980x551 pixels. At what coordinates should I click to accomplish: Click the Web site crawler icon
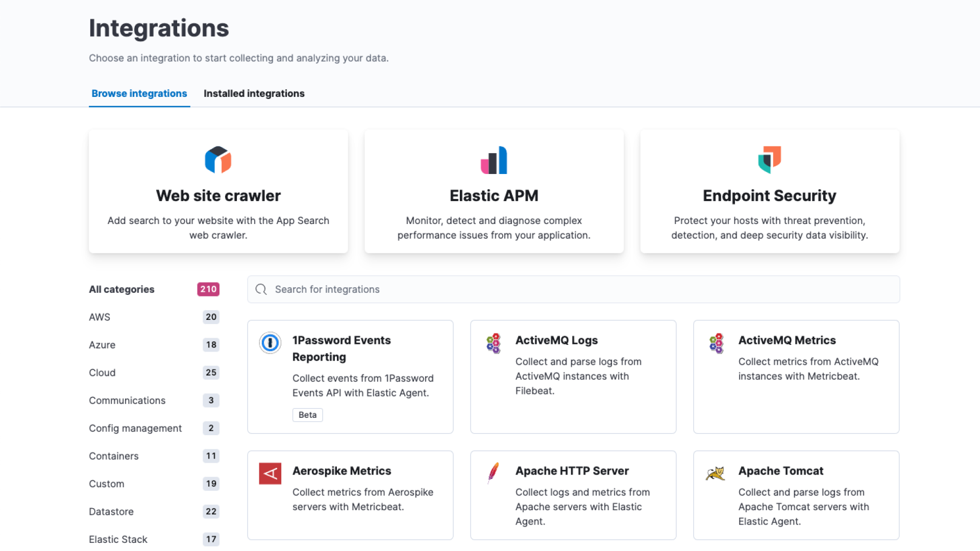218,160
